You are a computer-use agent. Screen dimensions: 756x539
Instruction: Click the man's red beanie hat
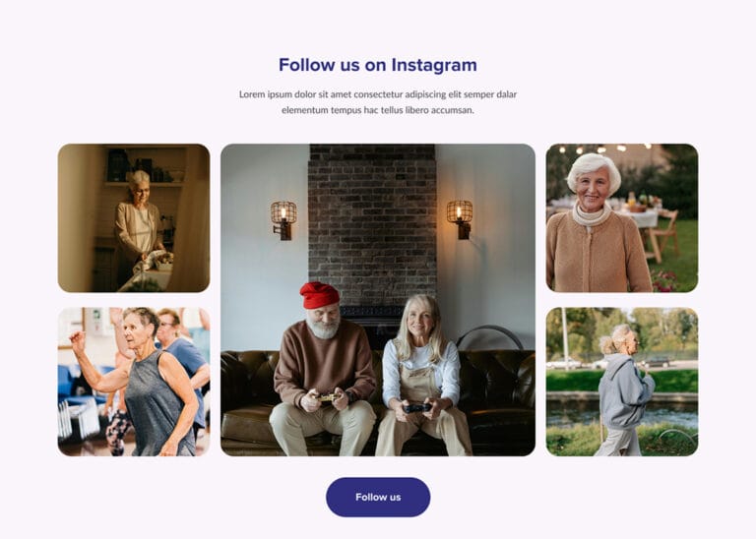319,295
